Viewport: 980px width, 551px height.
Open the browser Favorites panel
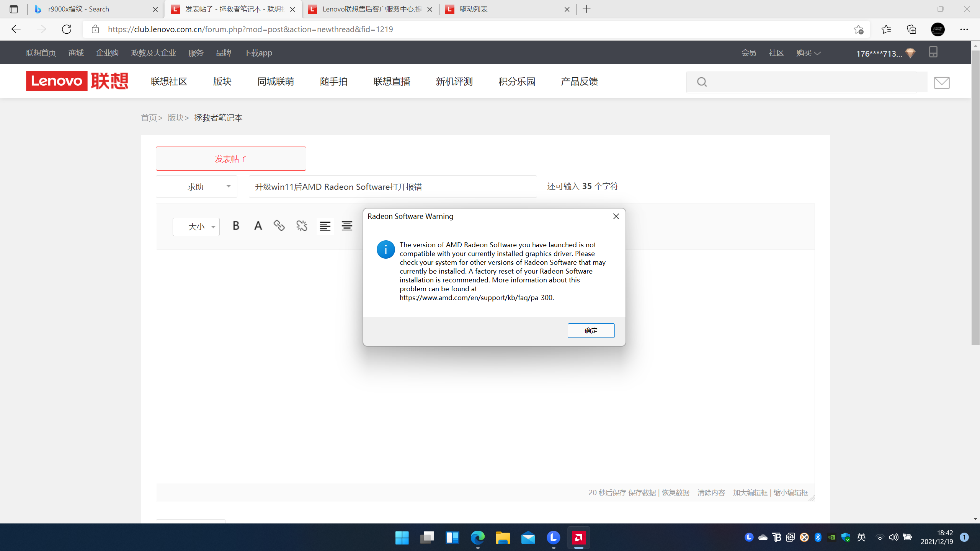tap(886, 29)
